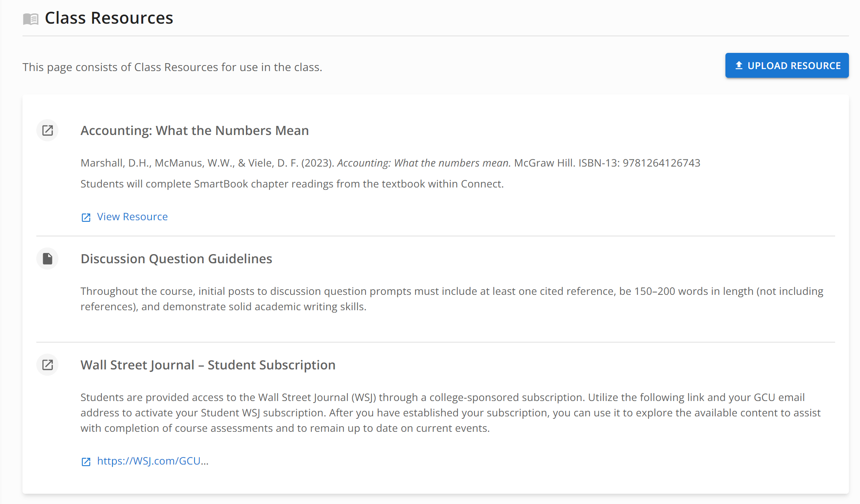The width and height of the screenshot is (860, 504).
Task: Select the Accounting: What the Numbers Mean title
Action: point(195,131)
